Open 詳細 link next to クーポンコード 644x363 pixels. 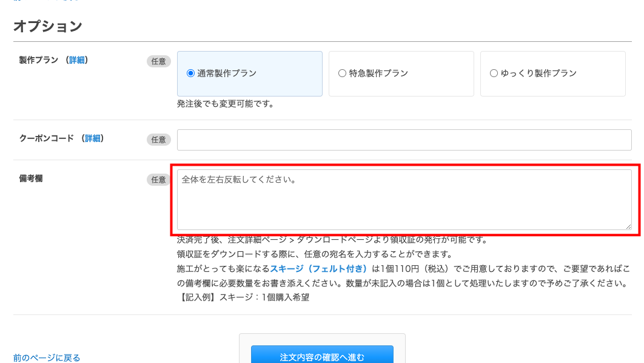92,138
